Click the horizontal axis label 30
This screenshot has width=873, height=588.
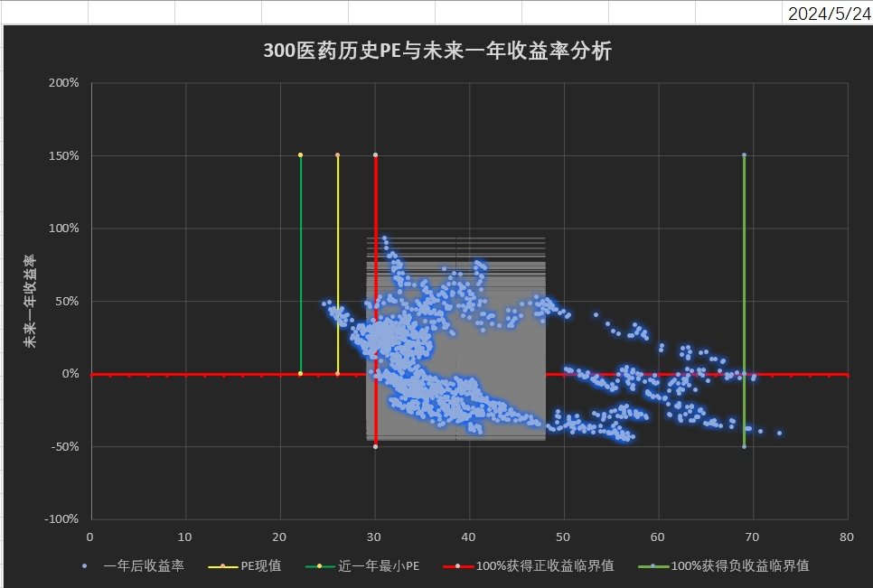[x=374, y=537]
